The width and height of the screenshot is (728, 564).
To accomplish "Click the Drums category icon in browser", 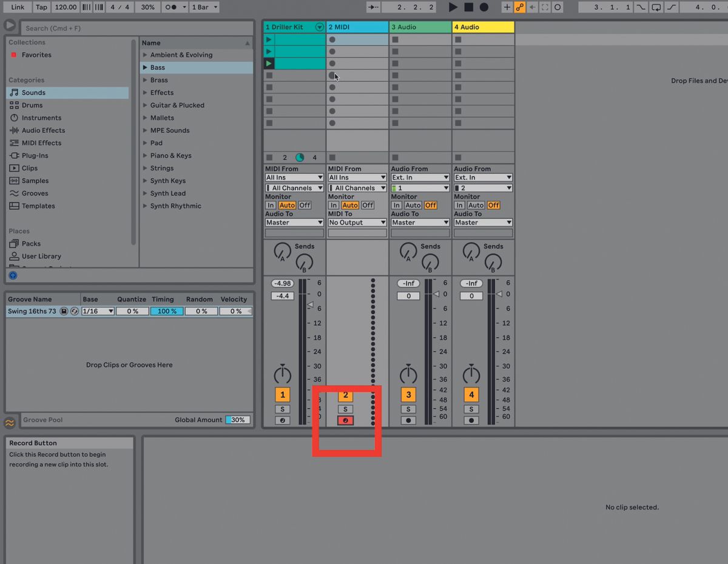I will (14, 106).
